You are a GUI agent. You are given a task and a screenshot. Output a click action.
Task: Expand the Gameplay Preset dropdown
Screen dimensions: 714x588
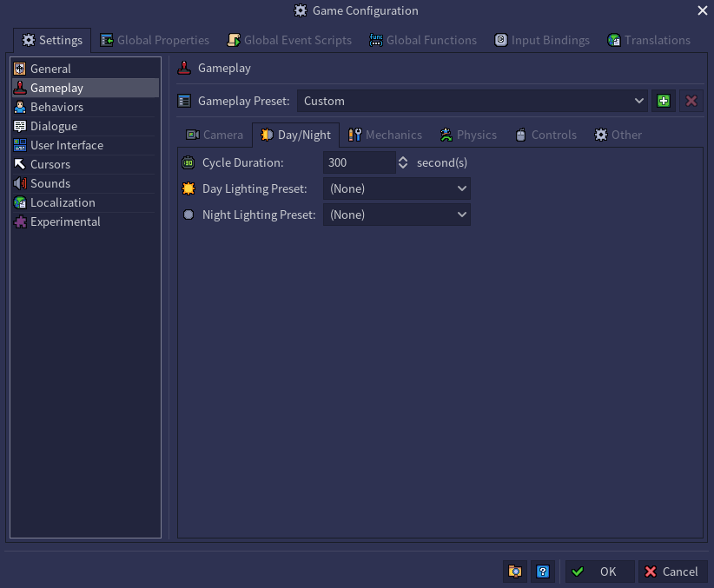(473, 101)
